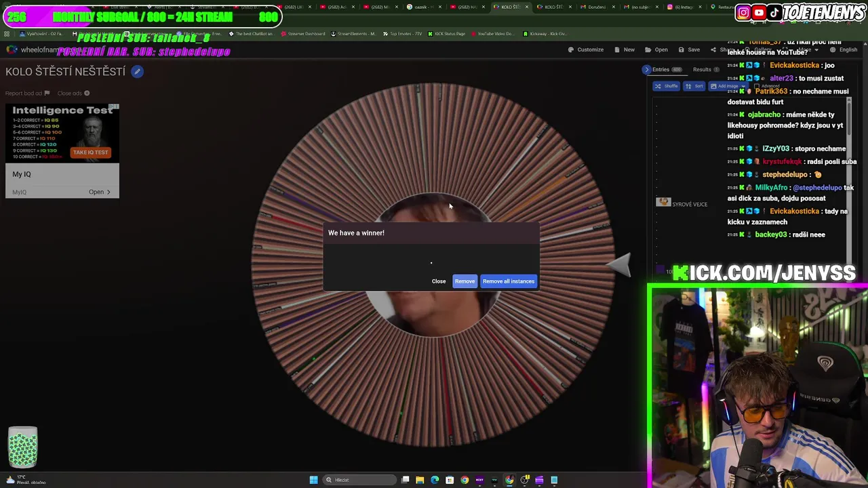
Task: Open the TikTok icon in the overlay
Action: tap(774, 12)
